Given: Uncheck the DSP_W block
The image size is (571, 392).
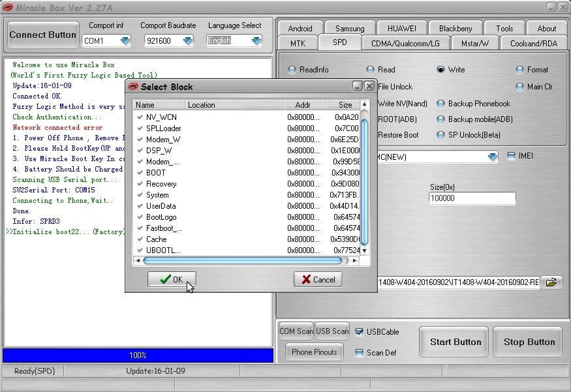Looking at the screenshot, I should click(x=140, y=150).
